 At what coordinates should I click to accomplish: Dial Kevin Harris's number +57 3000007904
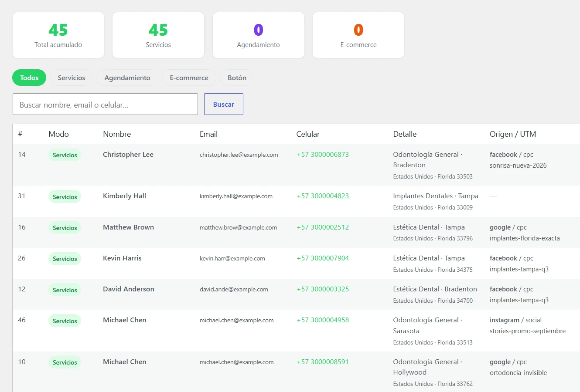pyautogui.click(x=323, y=258)
